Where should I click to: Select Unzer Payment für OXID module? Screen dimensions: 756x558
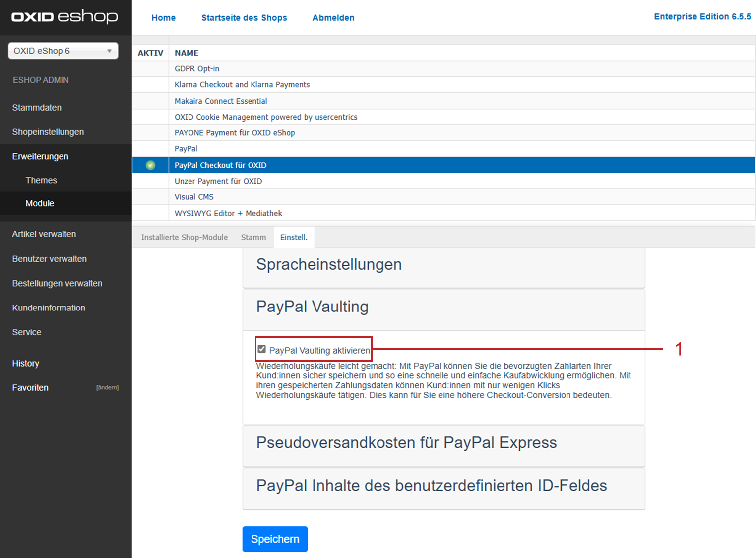click(x=218, y=181)
